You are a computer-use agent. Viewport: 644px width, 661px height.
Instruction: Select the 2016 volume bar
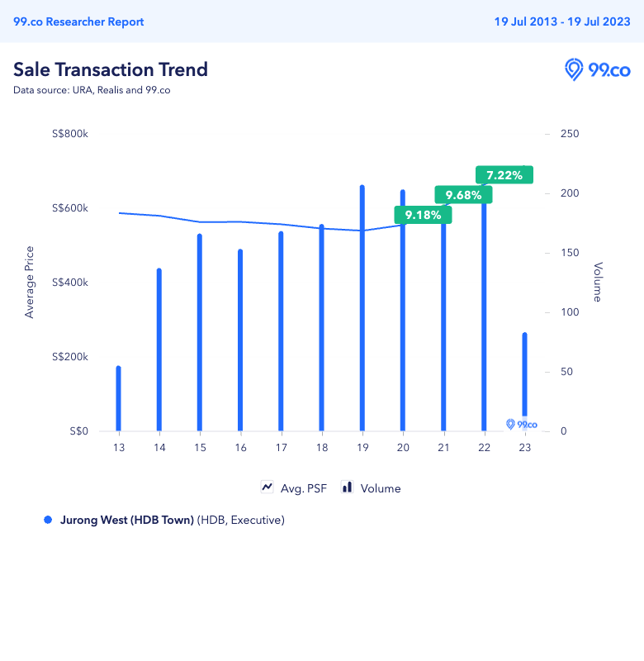[x=240, y=340]
